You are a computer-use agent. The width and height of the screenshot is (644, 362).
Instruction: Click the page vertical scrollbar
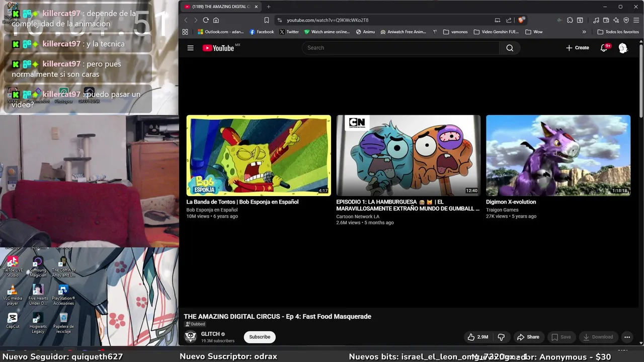tap(641, 80)
